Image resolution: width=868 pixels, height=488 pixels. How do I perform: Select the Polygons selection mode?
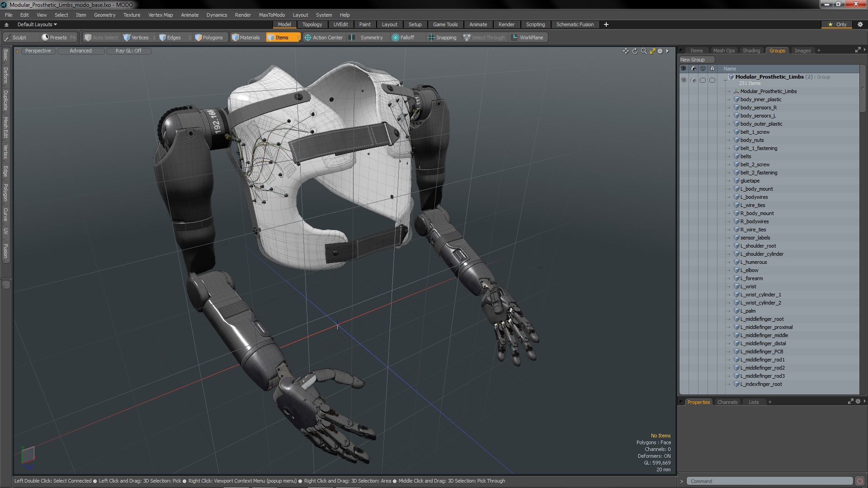click(x=209, y=38)
